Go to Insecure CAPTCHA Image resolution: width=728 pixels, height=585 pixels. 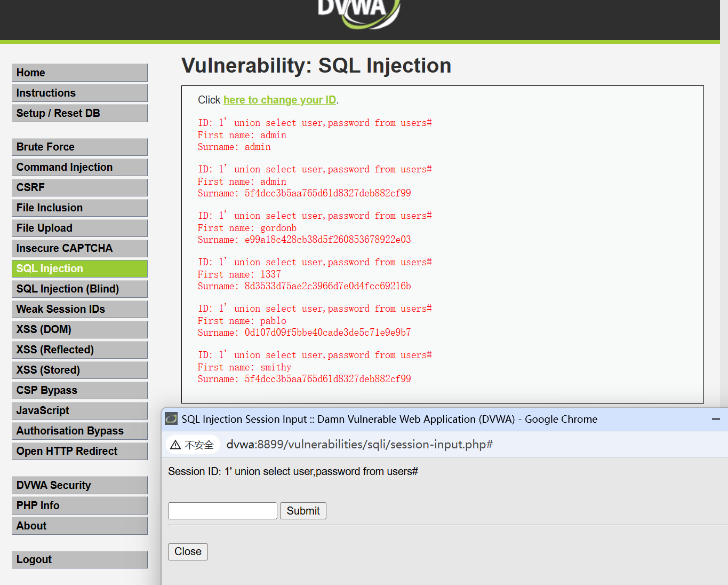pyautogui.click(x=79, y=248)
